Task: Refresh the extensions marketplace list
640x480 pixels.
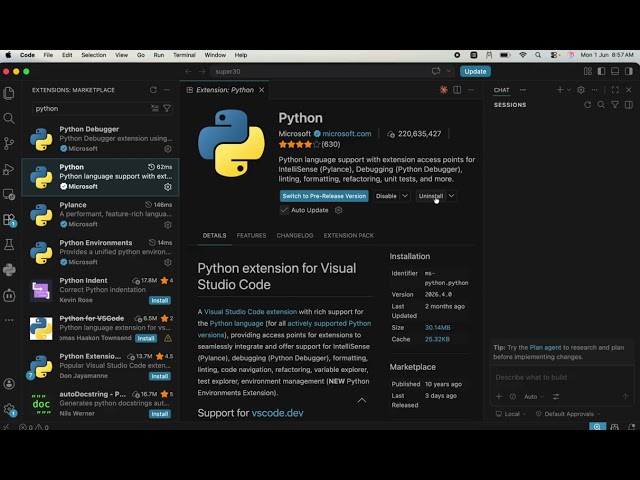Action: click(x=153, y=90)
